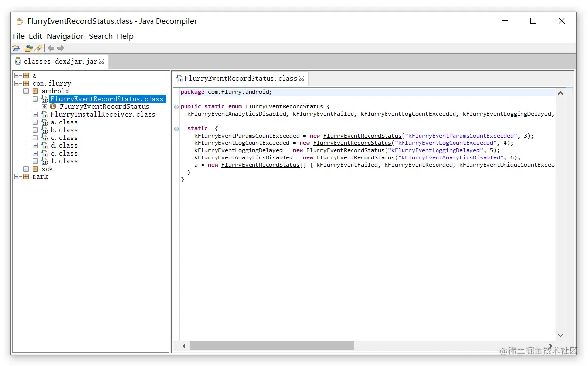Expand the FlurryEventRecordStatus enum node

pos(45,107)
